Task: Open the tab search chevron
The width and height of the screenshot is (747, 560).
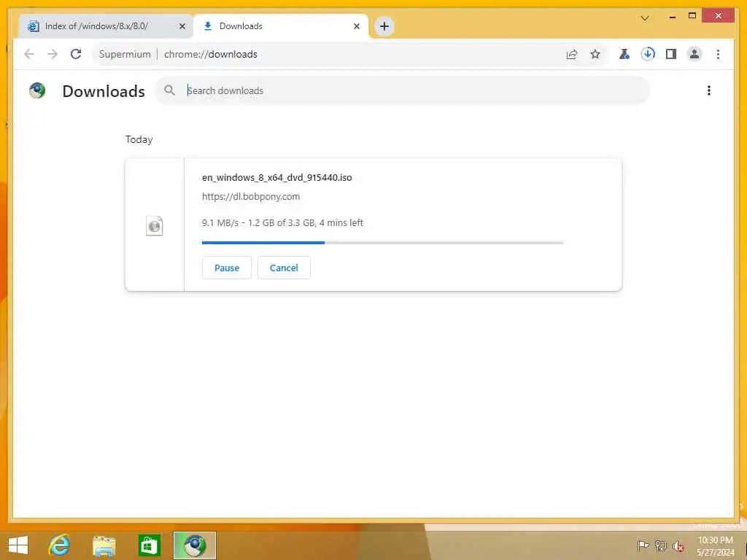Action: (x=645, y=18)
